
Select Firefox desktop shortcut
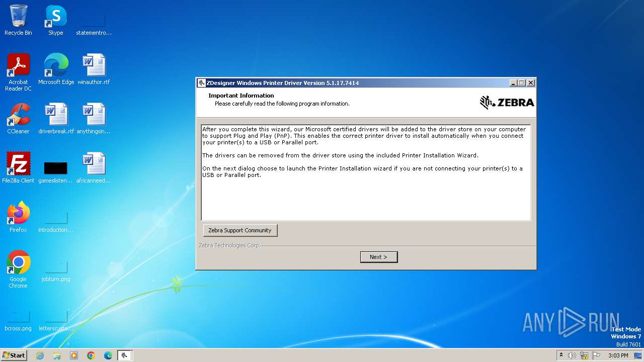(x=18, y=217)
